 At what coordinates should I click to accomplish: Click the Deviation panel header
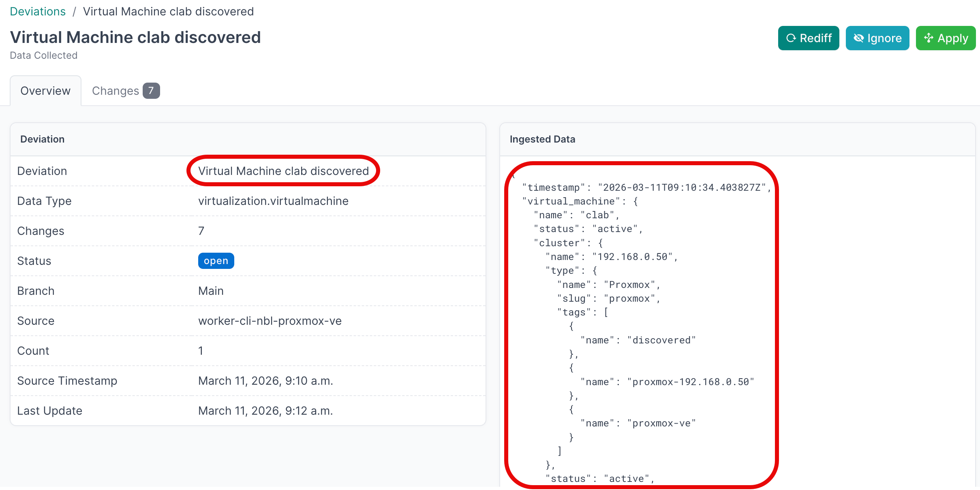pyautogui.click(x=42, y=139)
